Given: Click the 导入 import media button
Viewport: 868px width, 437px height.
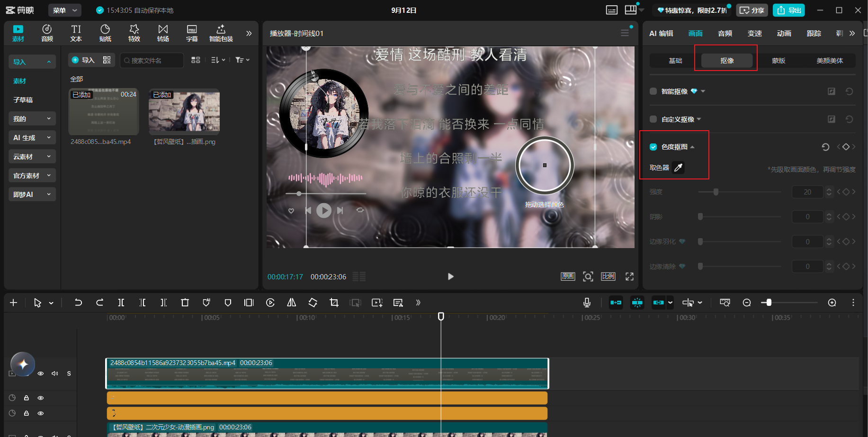Looking at the screenshot, I should click(x=83, y=60).
